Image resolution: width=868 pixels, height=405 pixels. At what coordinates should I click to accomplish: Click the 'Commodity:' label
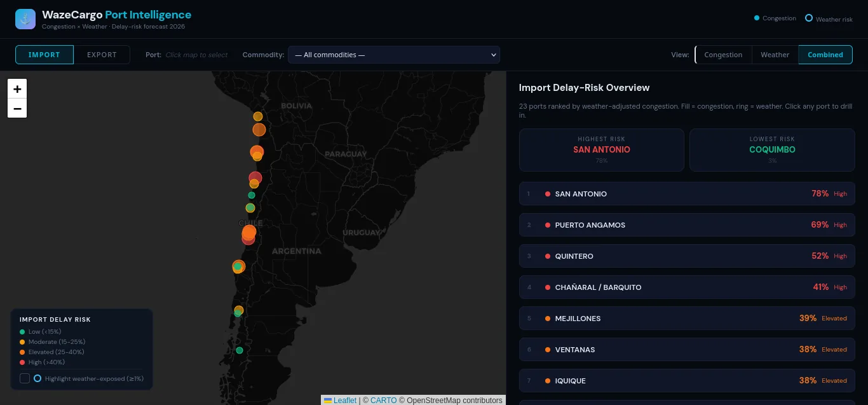(x=263, y=55)
